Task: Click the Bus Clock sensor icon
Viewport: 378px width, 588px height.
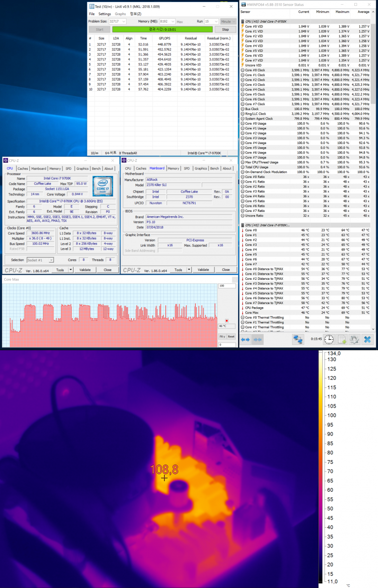Action: 242,109
